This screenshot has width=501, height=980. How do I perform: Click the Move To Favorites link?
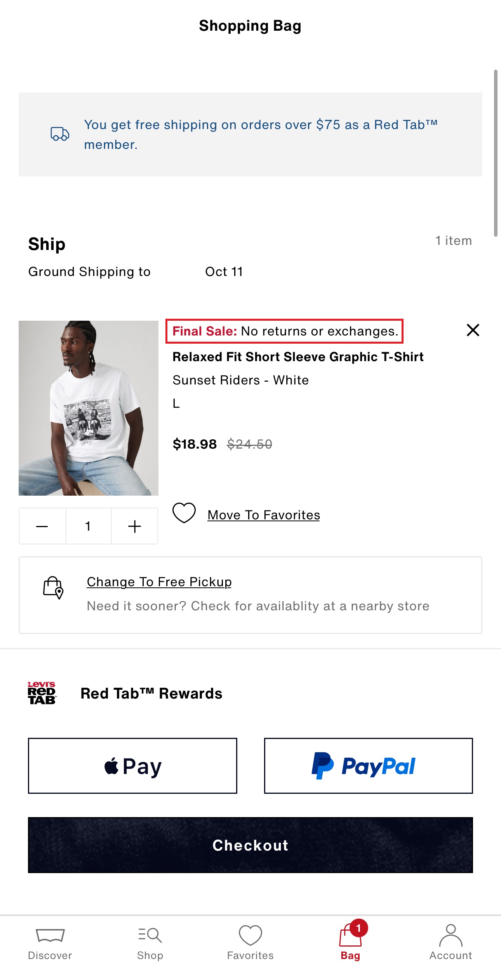tap(264, 515)
